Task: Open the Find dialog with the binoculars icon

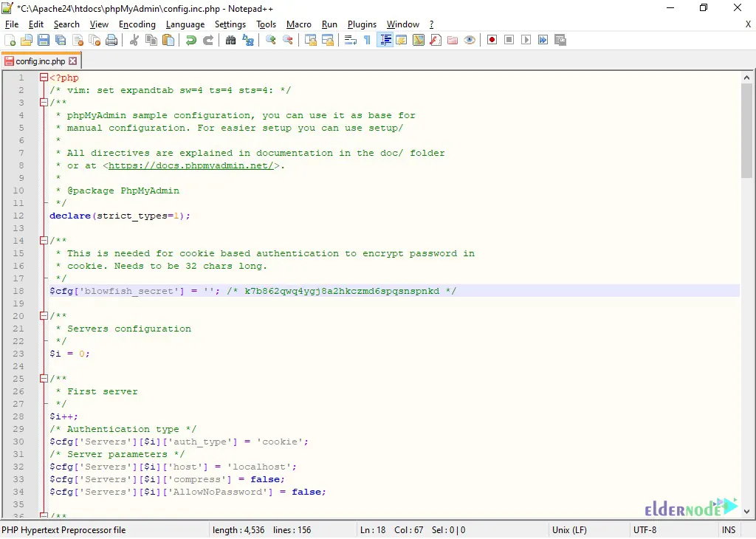Action: coord(230,40)
